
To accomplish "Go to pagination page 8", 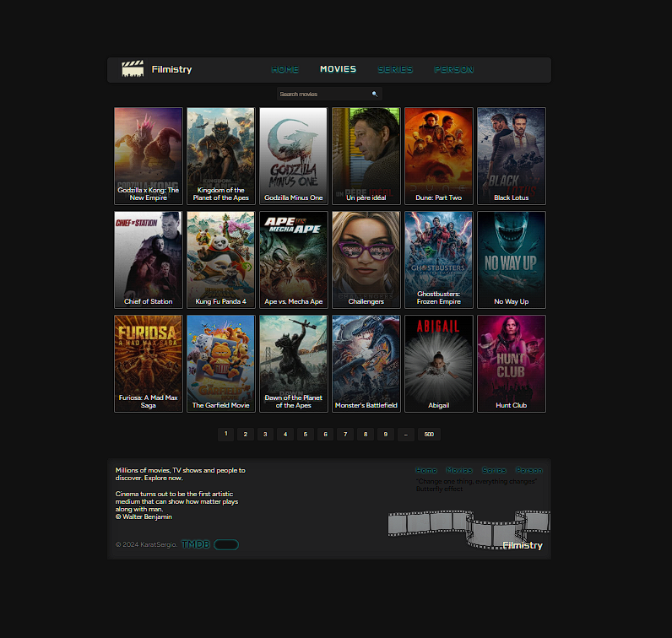I will 366,434.
